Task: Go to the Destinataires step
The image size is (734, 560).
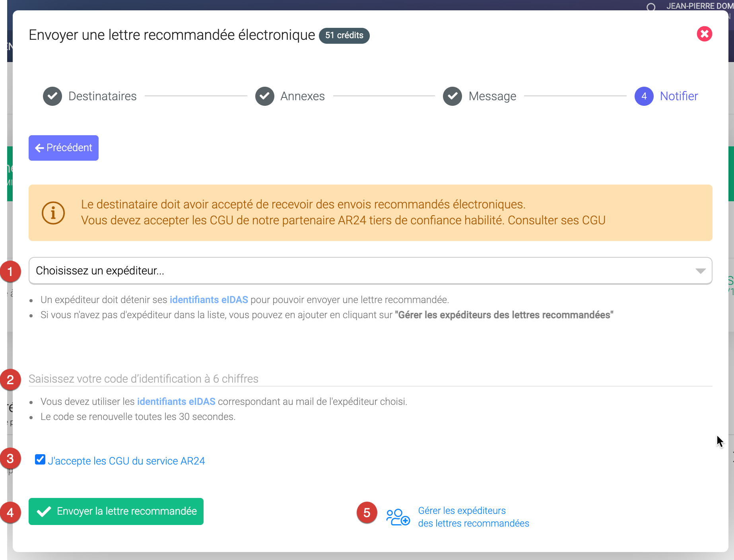Action: (102, 96)
